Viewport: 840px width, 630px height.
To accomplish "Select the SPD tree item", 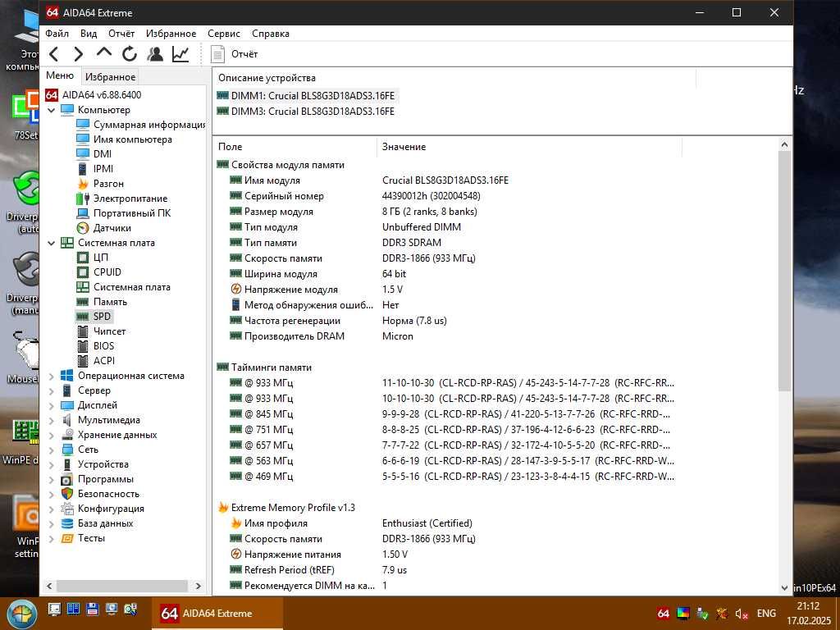I will 94,317.
